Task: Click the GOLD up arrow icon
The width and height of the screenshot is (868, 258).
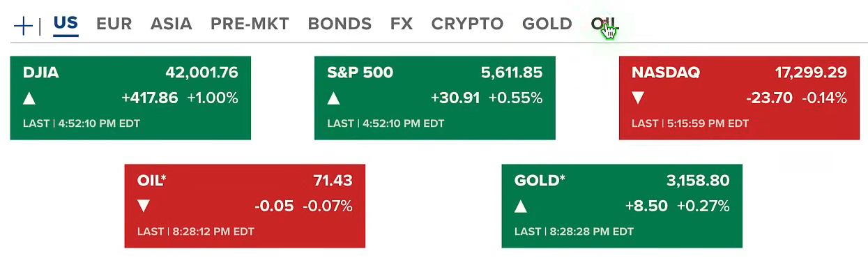Action: point(521,206)
